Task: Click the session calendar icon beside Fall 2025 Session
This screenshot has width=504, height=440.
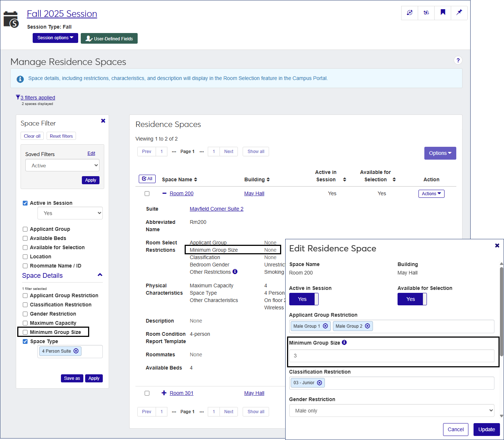Action: tap(11, 18)
